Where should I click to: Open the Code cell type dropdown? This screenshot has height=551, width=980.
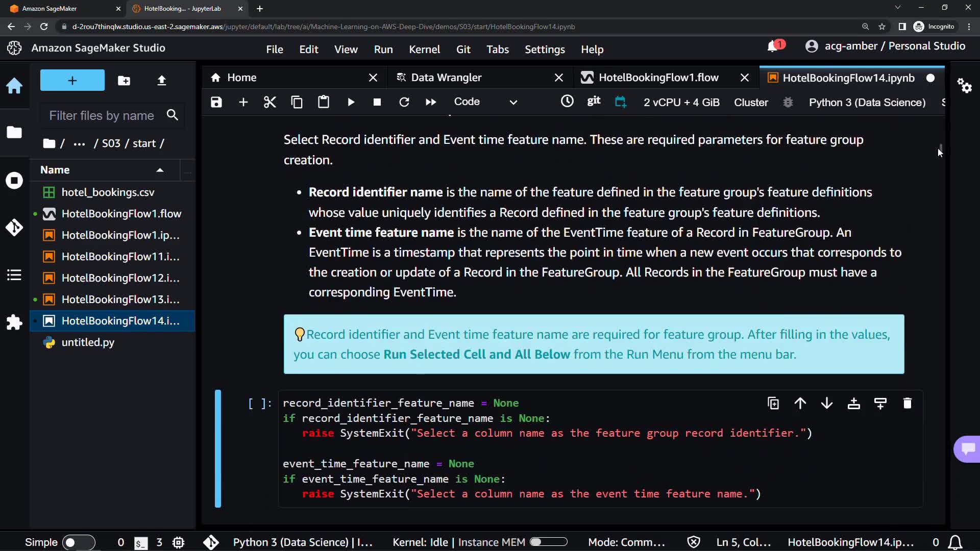(x=485, y=102)
